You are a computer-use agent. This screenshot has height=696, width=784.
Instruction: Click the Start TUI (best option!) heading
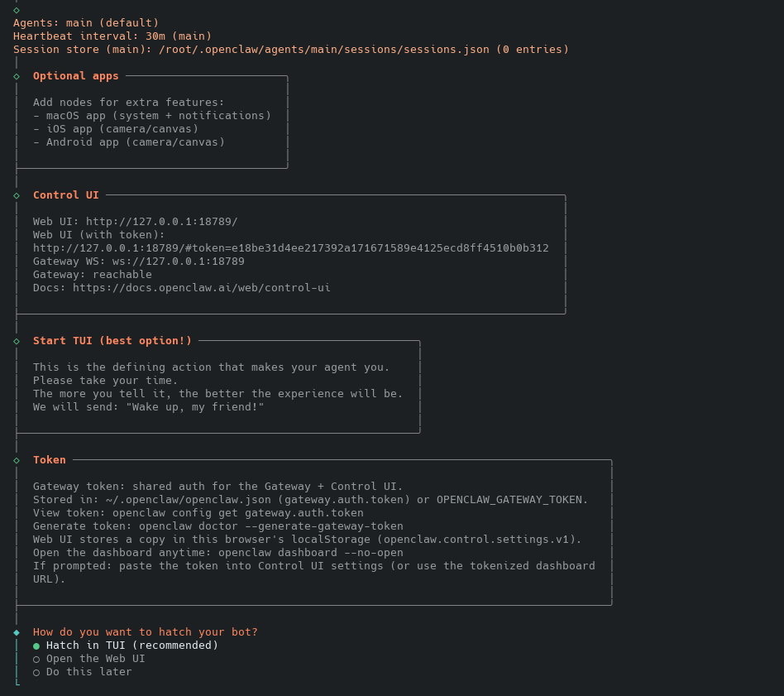click(112, 341)
